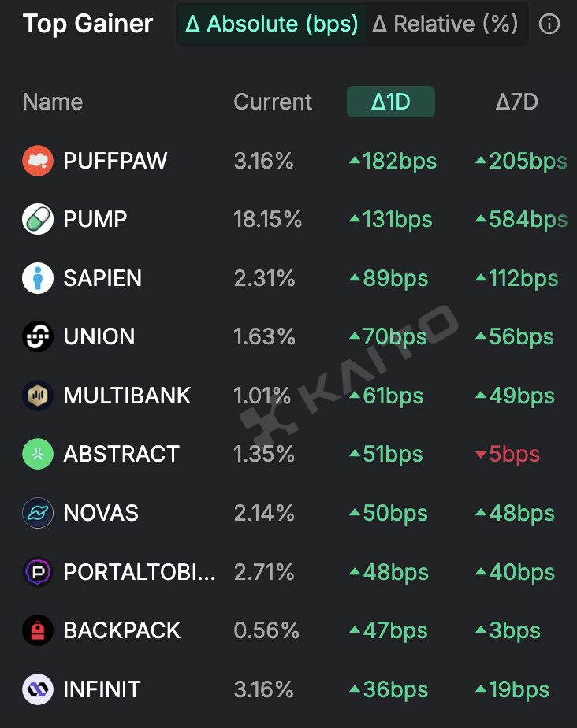Click the INFINIT logo icon
The width and height of the screenshot is (577, 728).
click(38, 689)
